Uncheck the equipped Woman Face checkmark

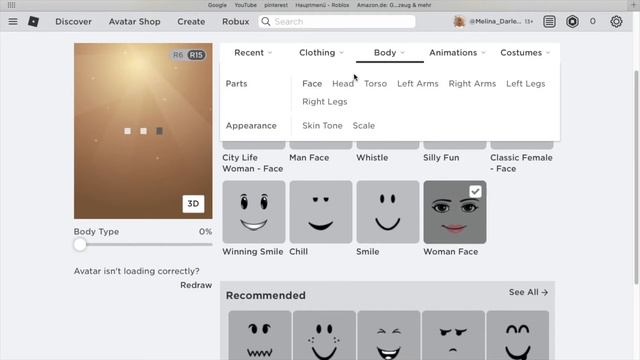[475, 191]
